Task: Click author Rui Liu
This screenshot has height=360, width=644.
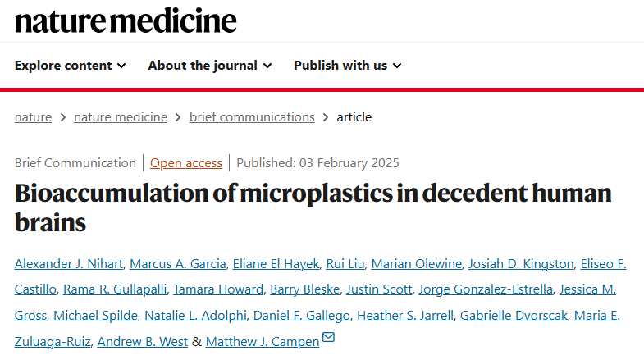Action: click(345, 263)
